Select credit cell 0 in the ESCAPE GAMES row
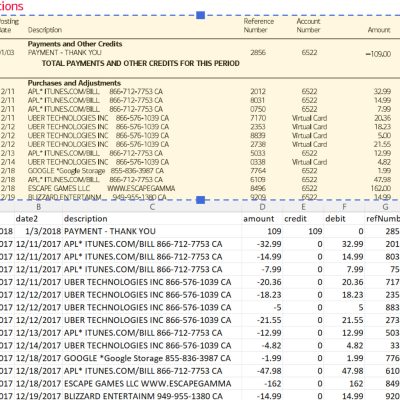Screen dimensions: 400x400 (x=303, y=383)
